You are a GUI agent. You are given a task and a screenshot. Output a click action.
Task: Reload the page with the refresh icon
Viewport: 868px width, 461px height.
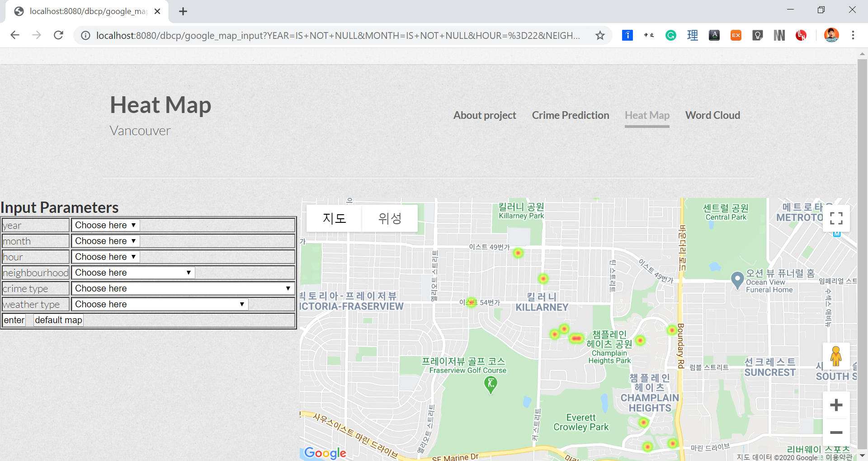[58, 35]
